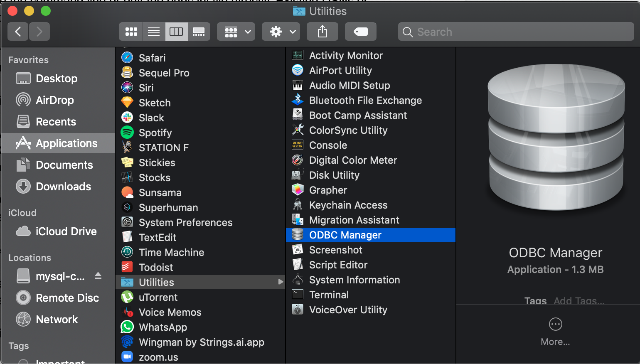Click the WhatsApp app icon
The width and height of the screenshot is (640, 364).
click(x=127, y=327)
